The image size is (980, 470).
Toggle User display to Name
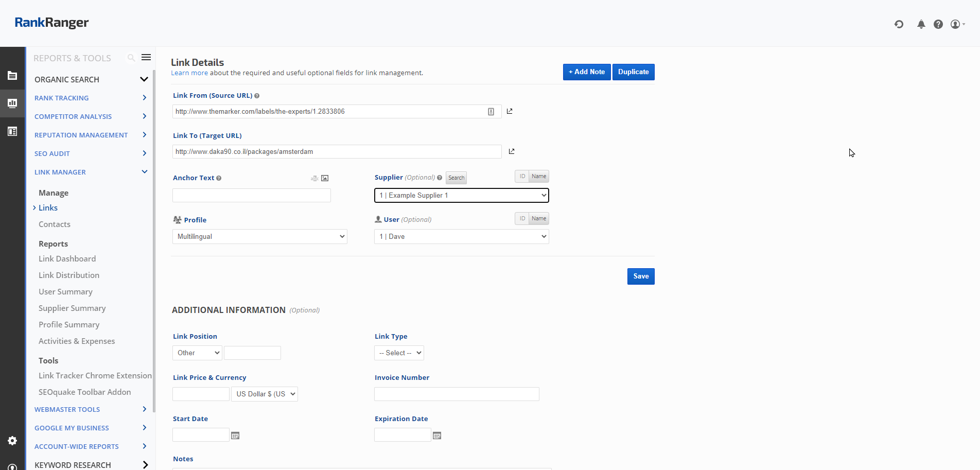[x=539, y=219]
